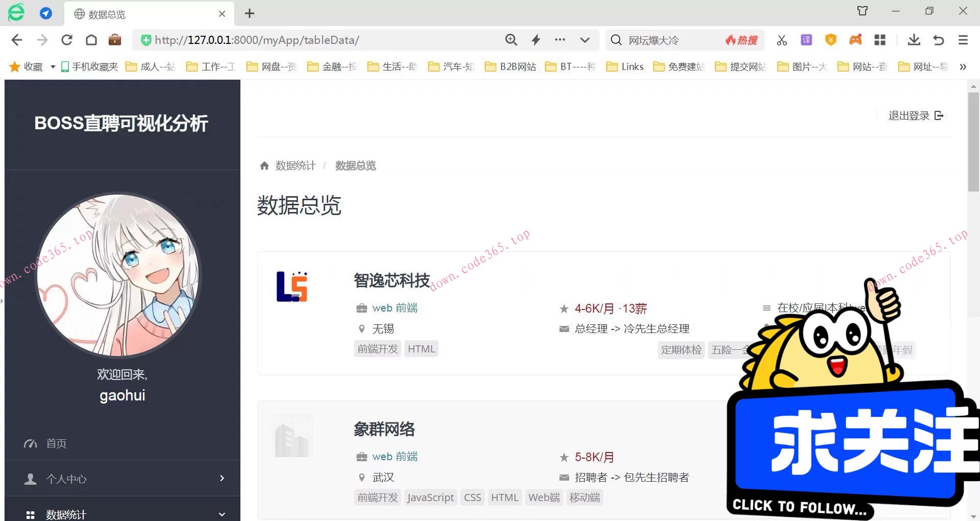
Task: Select the screenshot scissors tool
Action: tap(781, 40)
